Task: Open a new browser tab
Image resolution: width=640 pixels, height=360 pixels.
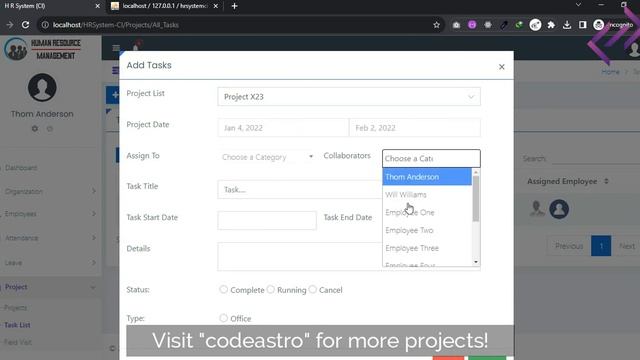Action: [x=234, y=6]
